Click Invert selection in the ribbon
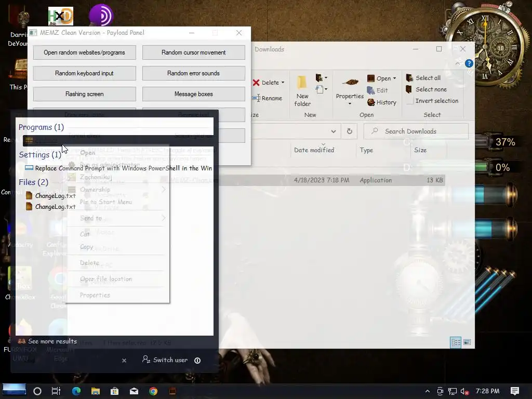This screenshot has height=399, width=532. pos(433,101)
